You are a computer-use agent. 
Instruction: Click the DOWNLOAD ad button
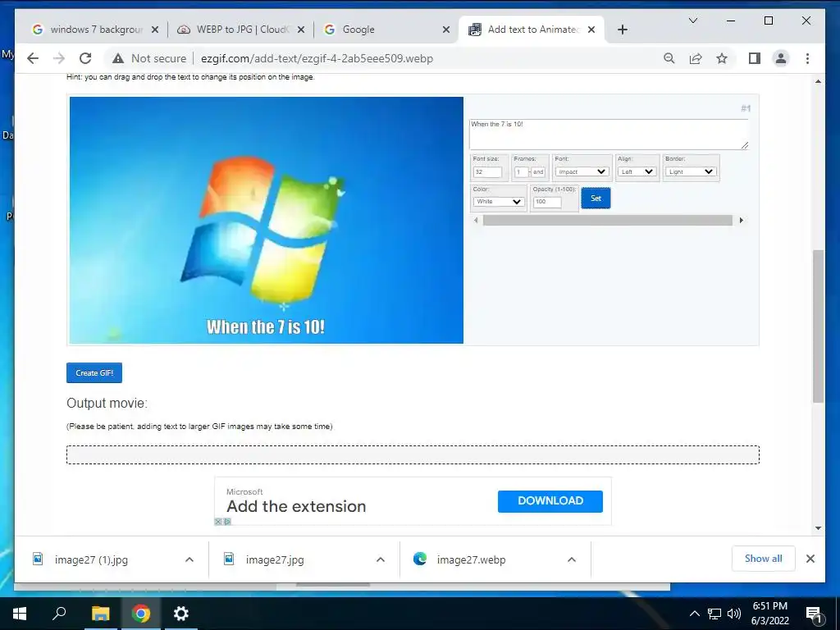click(550, 501)
